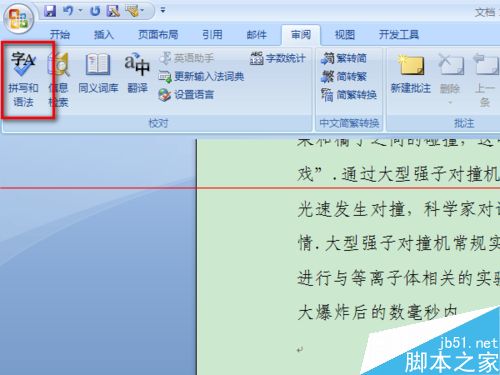This screenshot has height=375, width=500.
Task: Go to the 邮件 tab
Action: click(x=256, y=34)
